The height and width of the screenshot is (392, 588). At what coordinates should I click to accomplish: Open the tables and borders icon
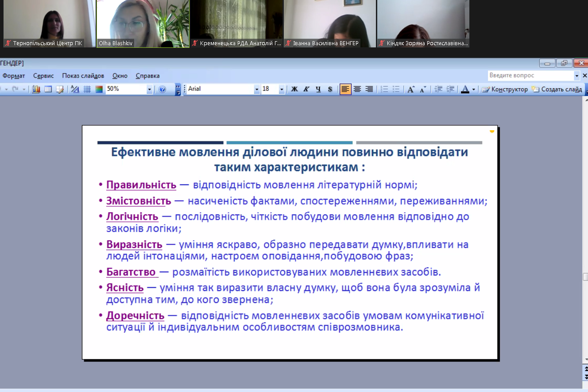[59, 89]
